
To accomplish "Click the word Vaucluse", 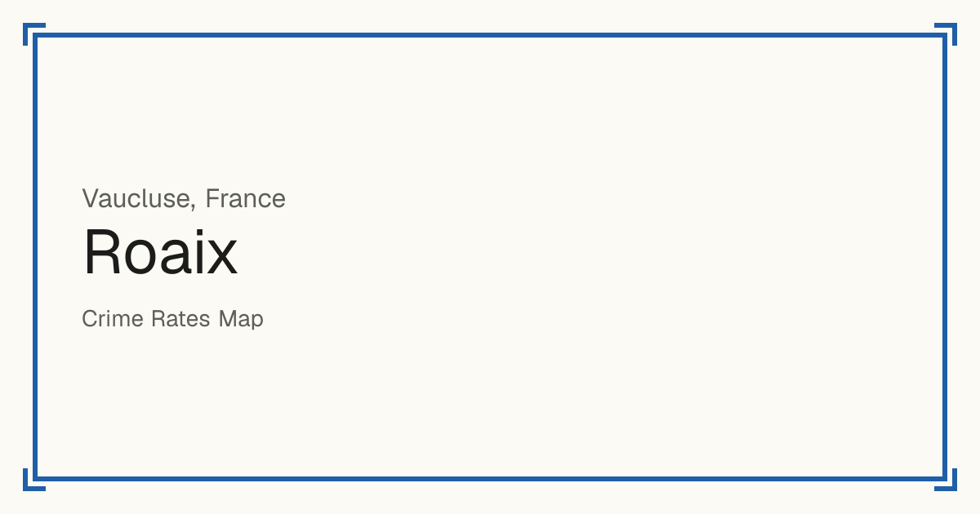I will pyautogui.click(x=137, y=199).
